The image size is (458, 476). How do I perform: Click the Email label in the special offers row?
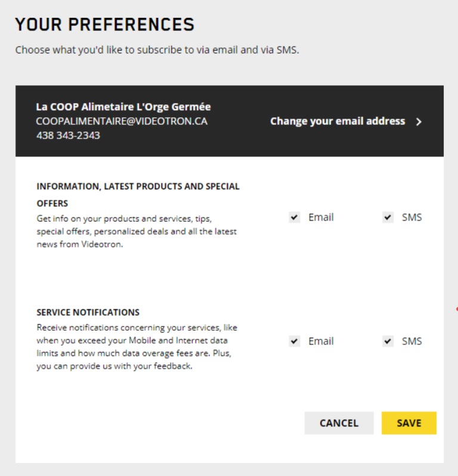pyautogui.click(x=321, y=217)
